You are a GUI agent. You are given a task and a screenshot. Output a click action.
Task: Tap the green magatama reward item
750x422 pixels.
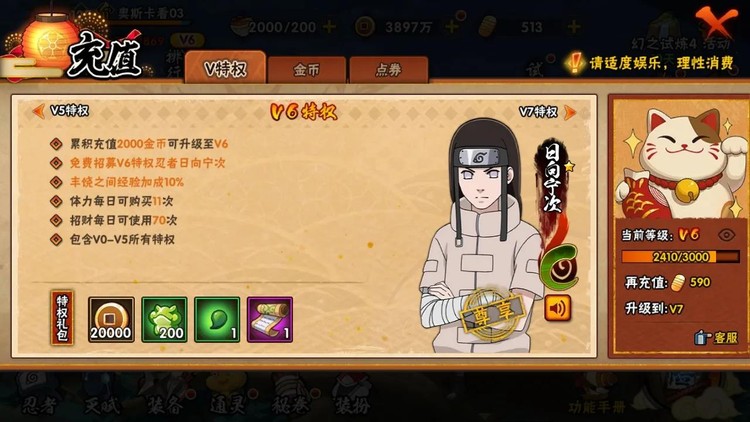coord(217,319)
